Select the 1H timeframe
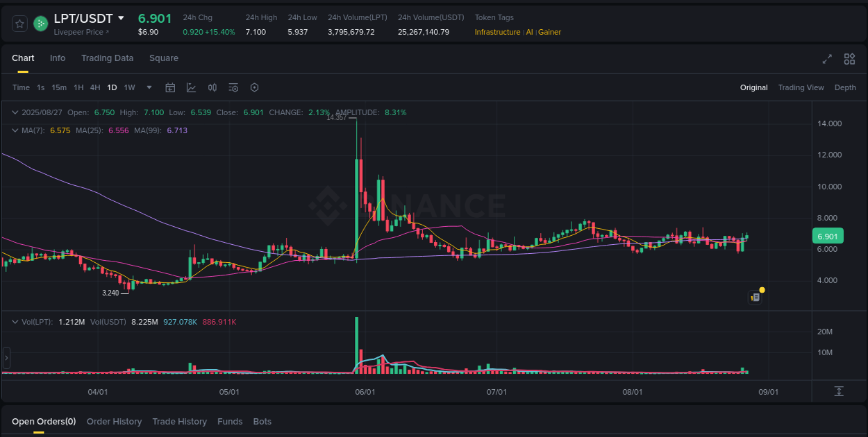 click(x=78, y=87)
